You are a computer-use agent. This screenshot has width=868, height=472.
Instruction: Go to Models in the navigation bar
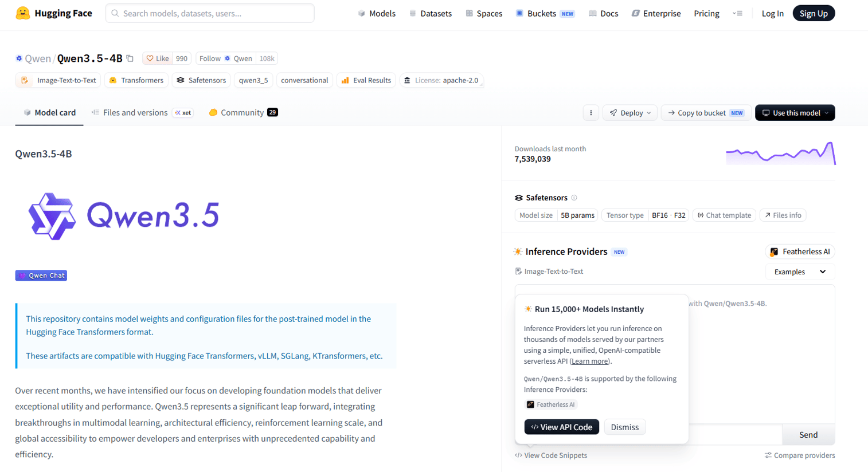(377, 13)
